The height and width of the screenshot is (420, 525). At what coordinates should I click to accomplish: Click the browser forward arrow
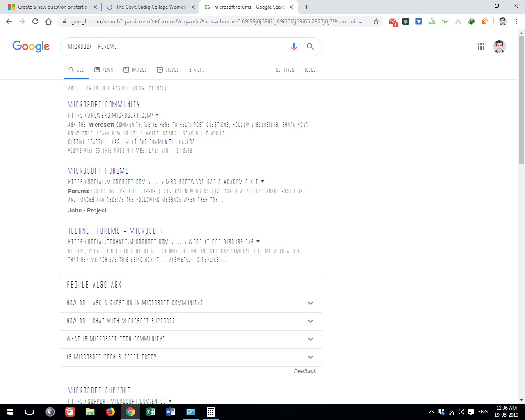click(22, 21)
